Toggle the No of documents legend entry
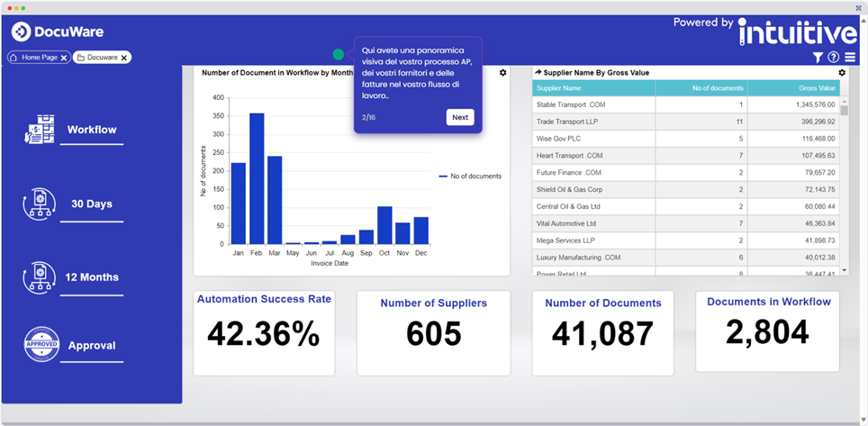 [x=470, y=177]
